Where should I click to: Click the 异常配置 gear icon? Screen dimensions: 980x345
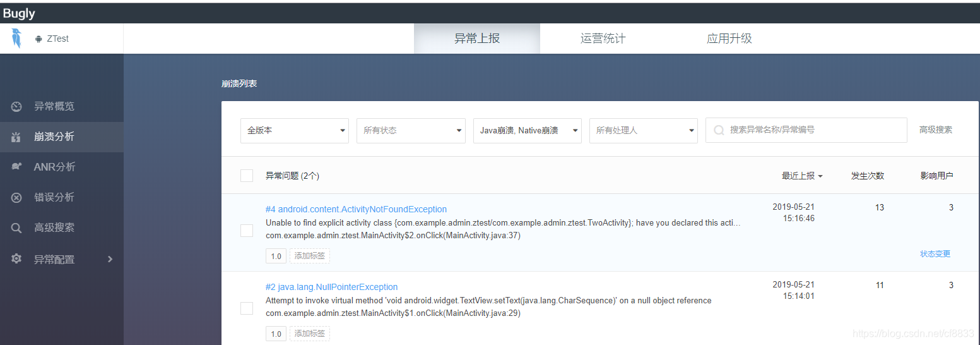coord(17,259)
